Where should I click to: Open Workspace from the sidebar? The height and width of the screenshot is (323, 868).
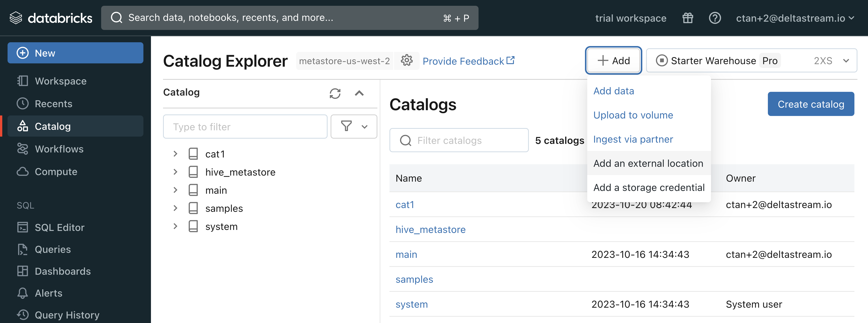pyautogui.click(x=75, y=81)
